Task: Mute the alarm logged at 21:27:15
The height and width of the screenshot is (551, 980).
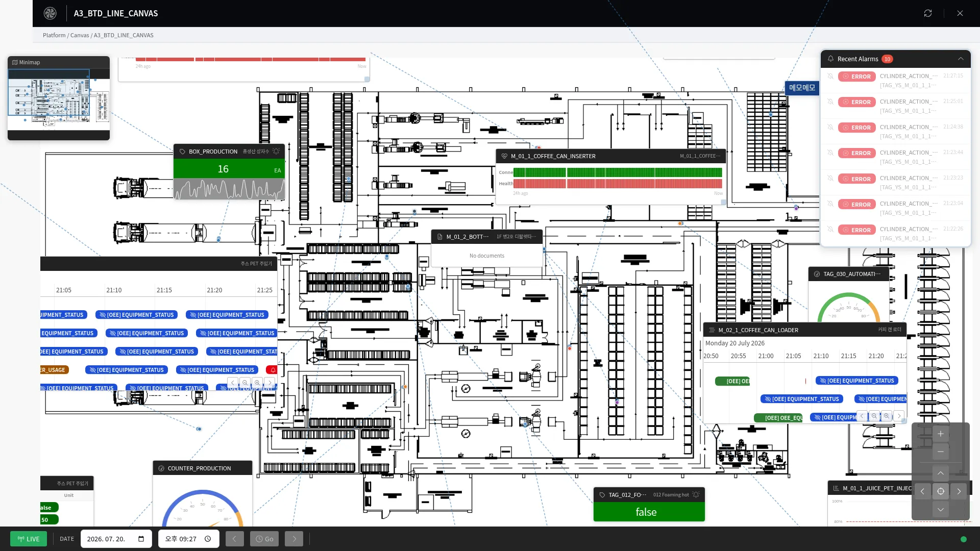Action: click(830, 77)
